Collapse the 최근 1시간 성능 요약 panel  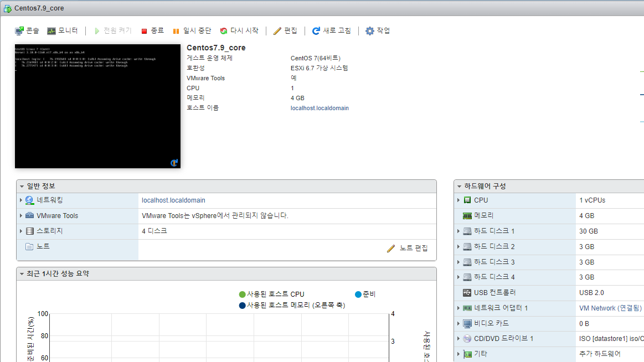22,274
